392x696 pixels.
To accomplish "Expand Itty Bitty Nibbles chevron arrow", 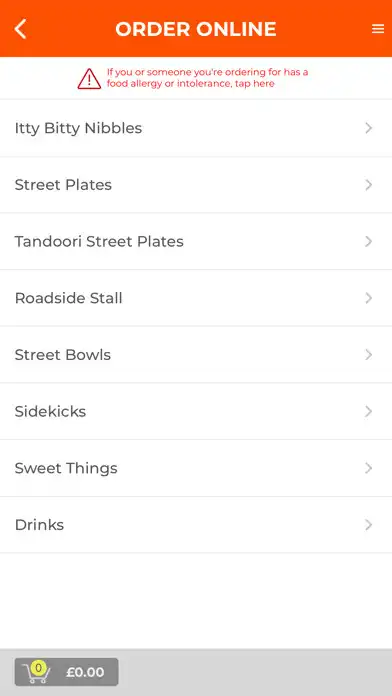I will tap(368, 128).
